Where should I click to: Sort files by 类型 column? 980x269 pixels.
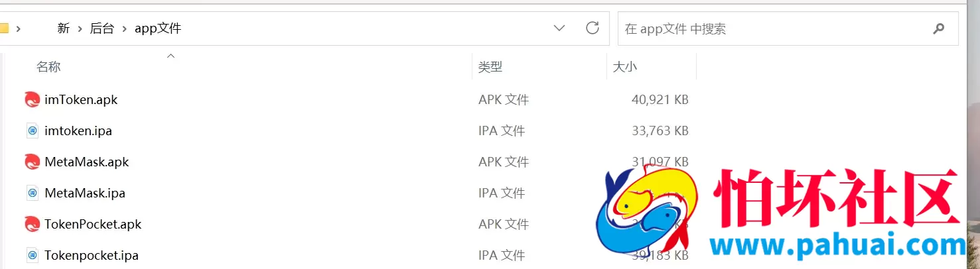click(490, 67)
